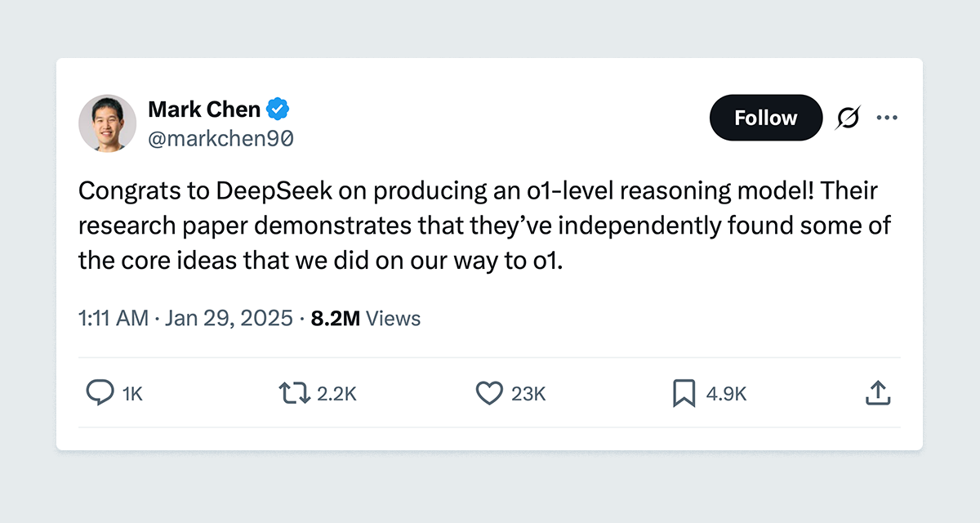Repost this tweet using the retweet icon

(x=294, y=393)
